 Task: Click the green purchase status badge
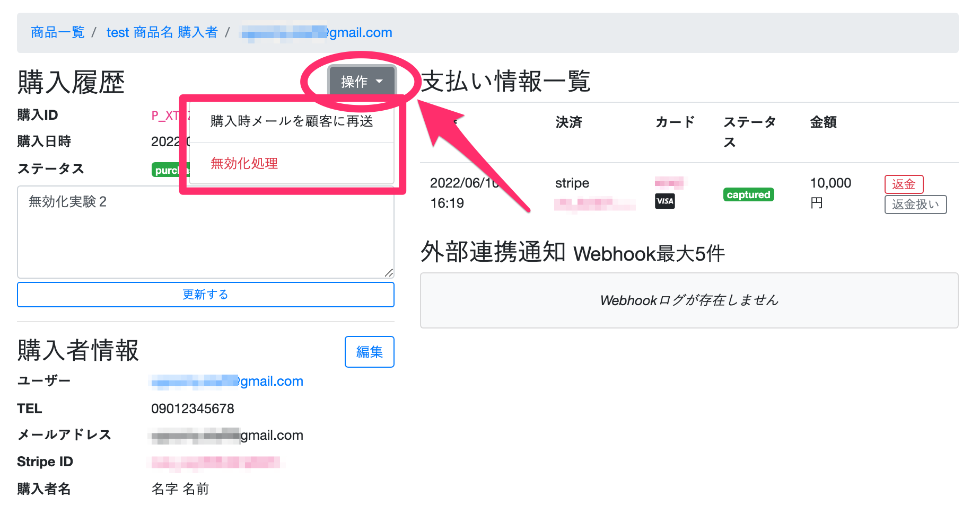169,170
